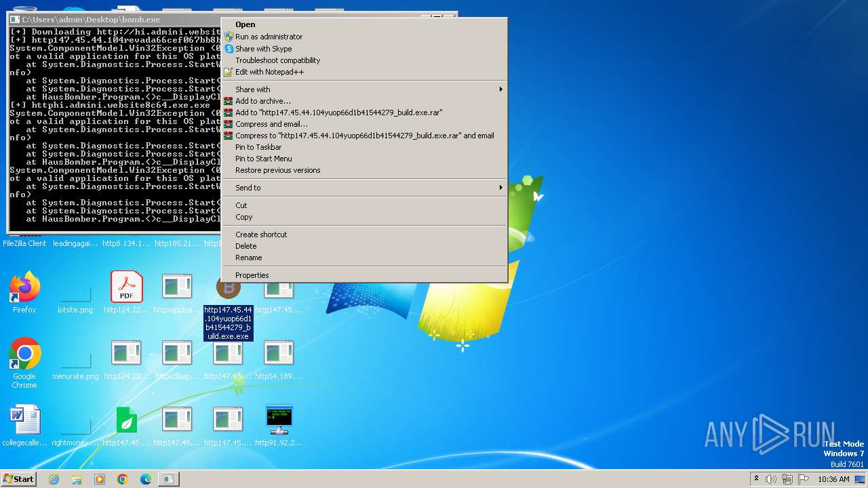Screen dimensions: 868x488
Task: Launch Edge from the taskbar
Action: tap(145, 479)
